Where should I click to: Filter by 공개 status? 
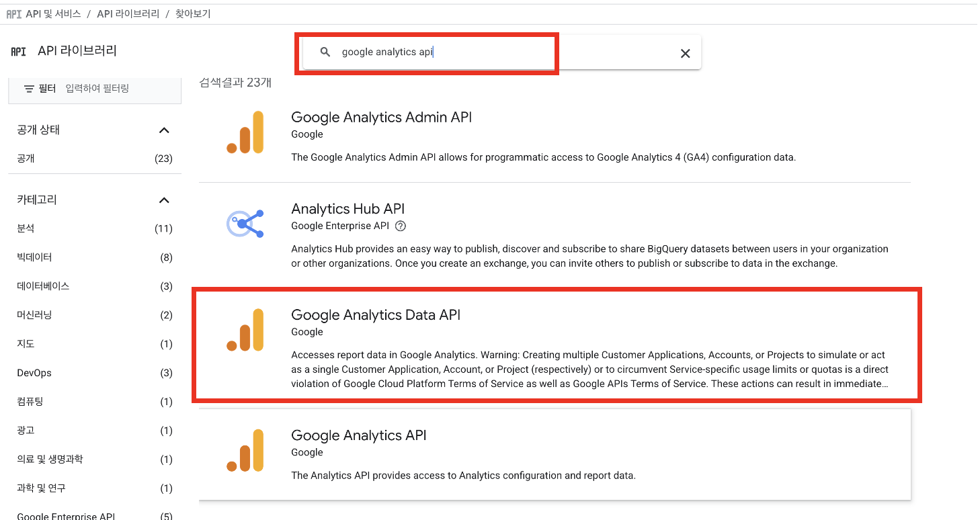point(95,159)
